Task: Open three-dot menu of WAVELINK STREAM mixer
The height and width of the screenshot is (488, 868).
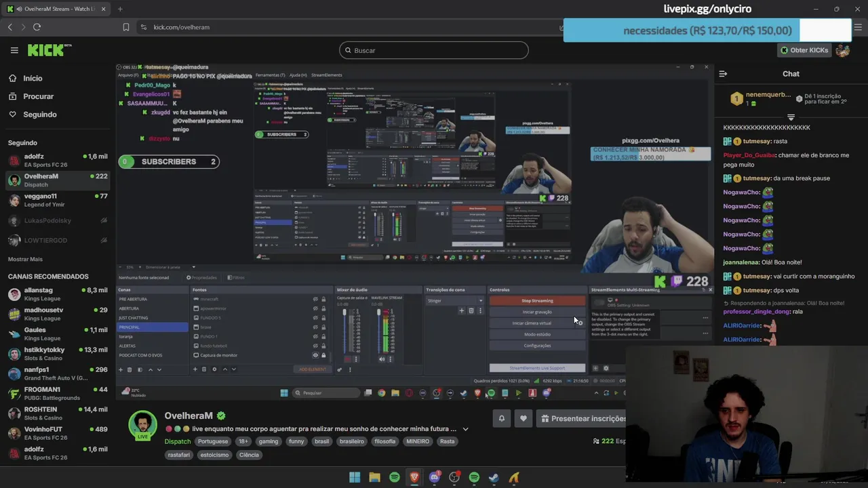Action: pos(390,359)
